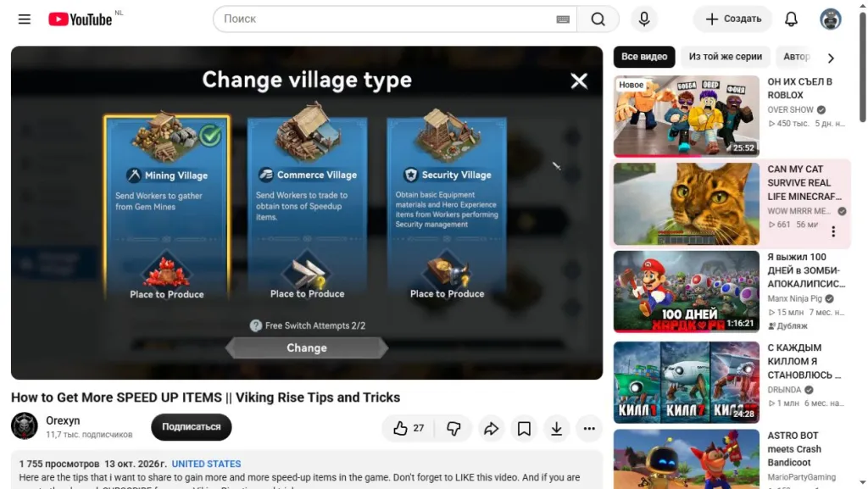Open more options for the cat video
The image size is (868, 489).
833,231
